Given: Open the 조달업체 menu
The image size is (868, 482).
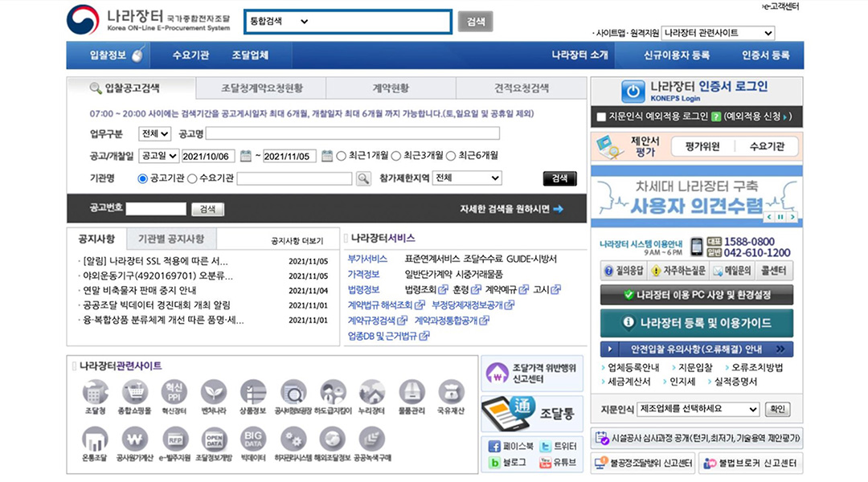Looking at the screenshot, I should pos(250,55).
